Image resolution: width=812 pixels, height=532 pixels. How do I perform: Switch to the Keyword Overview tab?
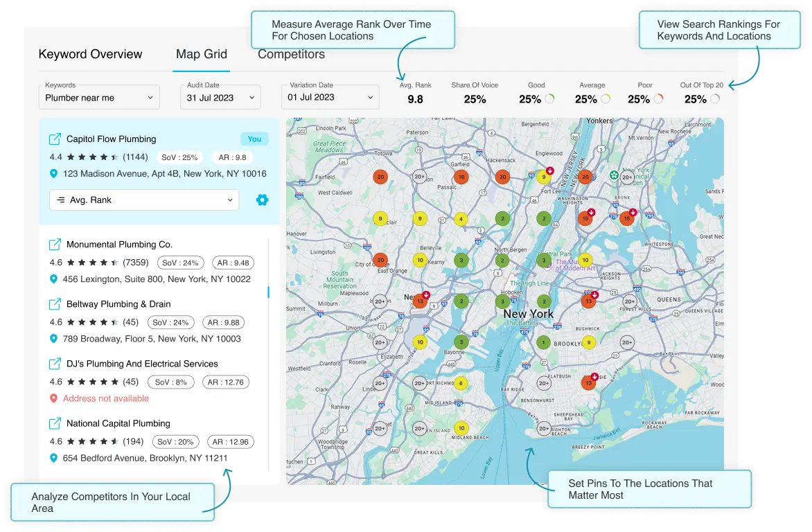point(90,54)
